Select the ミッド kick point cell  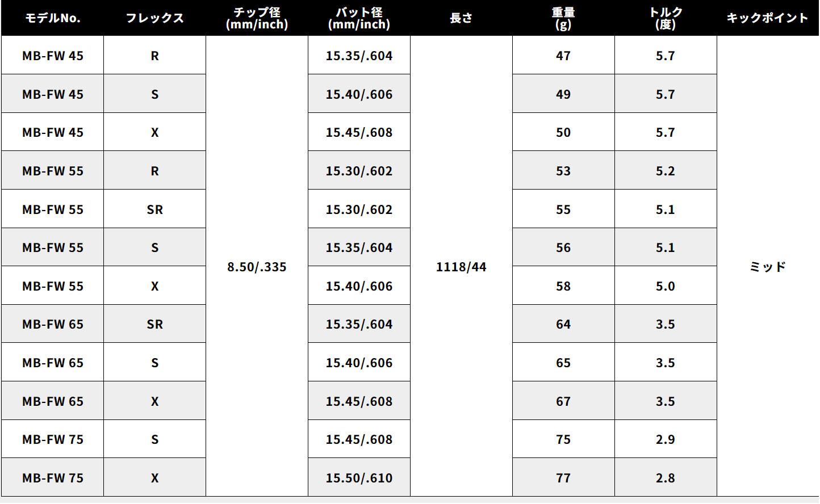point(768,267)
